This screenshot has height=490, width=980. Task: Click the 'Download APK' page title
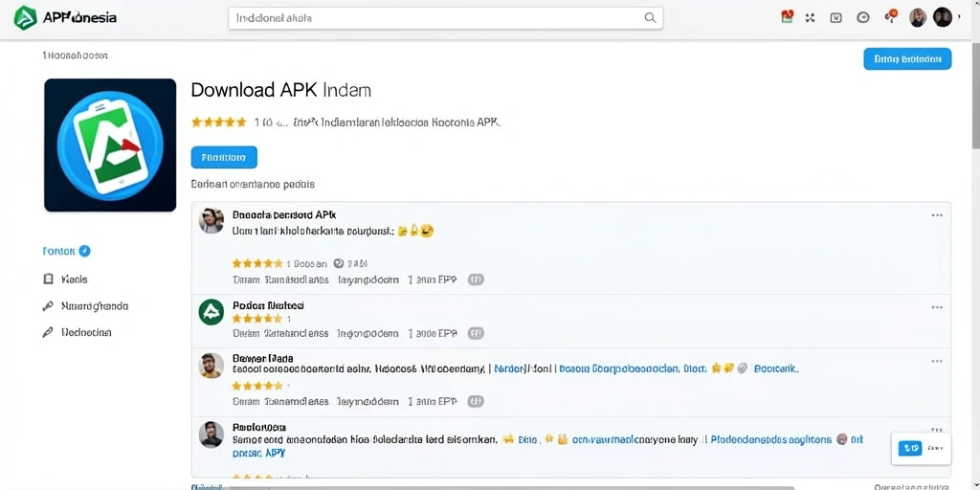281,90
